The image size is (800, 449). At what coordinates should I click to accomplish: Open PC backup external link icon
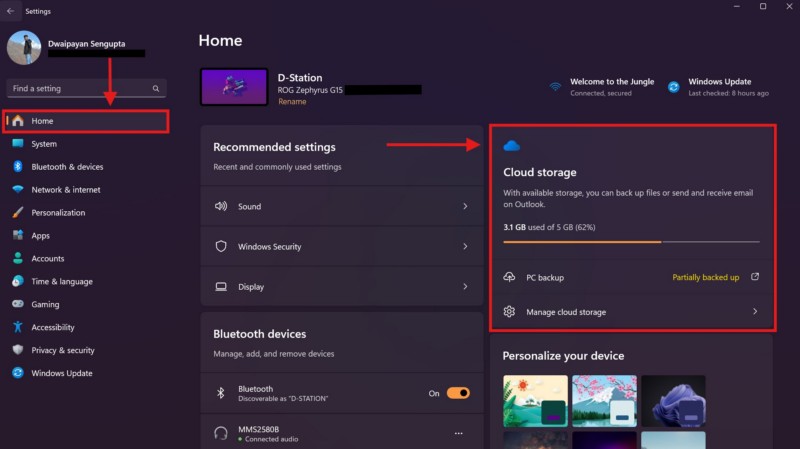pos(755,277)
